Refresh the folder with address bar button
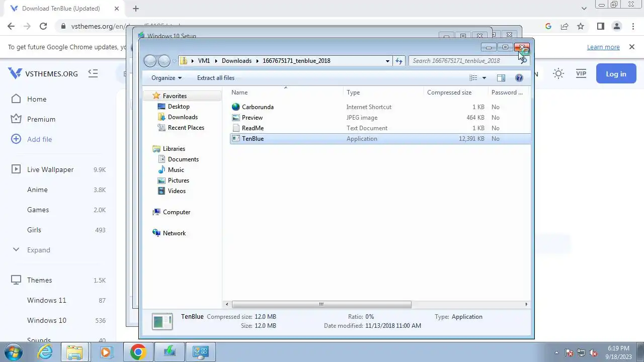The image size is (644, 362). [399, 61]
